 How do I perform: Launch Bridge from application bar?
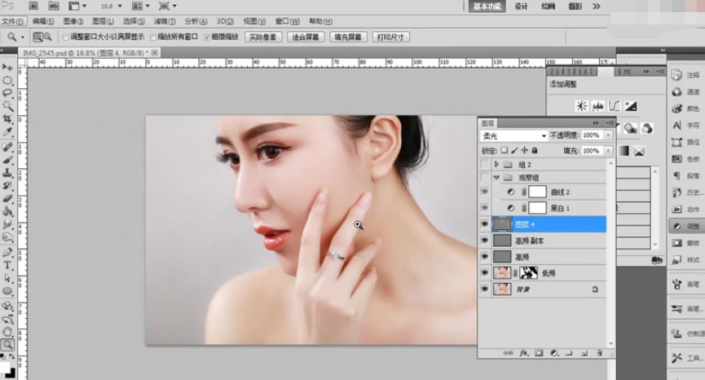[34, 6]
